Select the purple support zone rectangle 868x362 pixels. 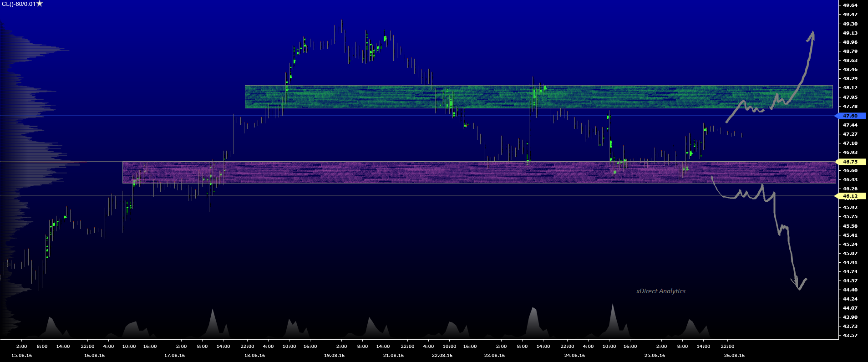[479, 173]
